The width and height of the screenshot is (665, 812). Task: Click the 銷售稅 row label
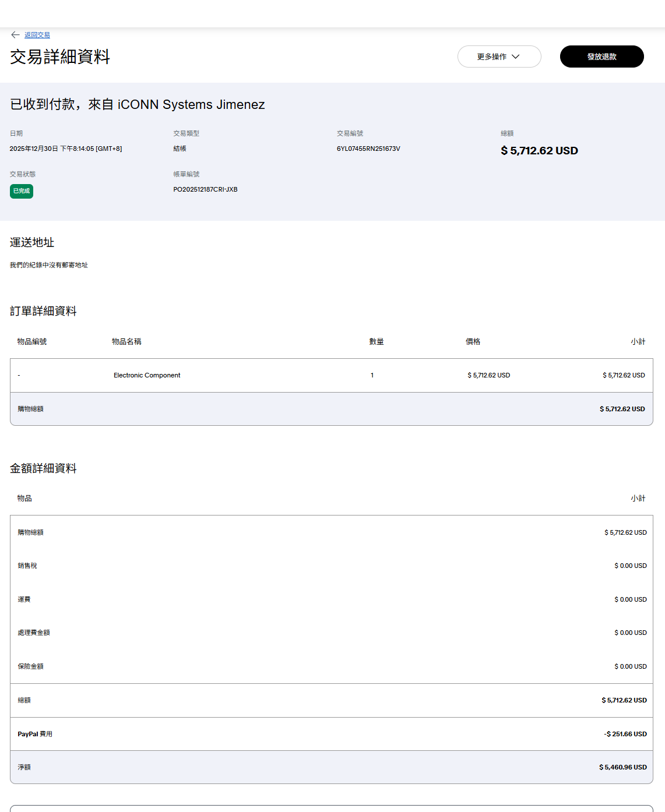coord(27,566)
